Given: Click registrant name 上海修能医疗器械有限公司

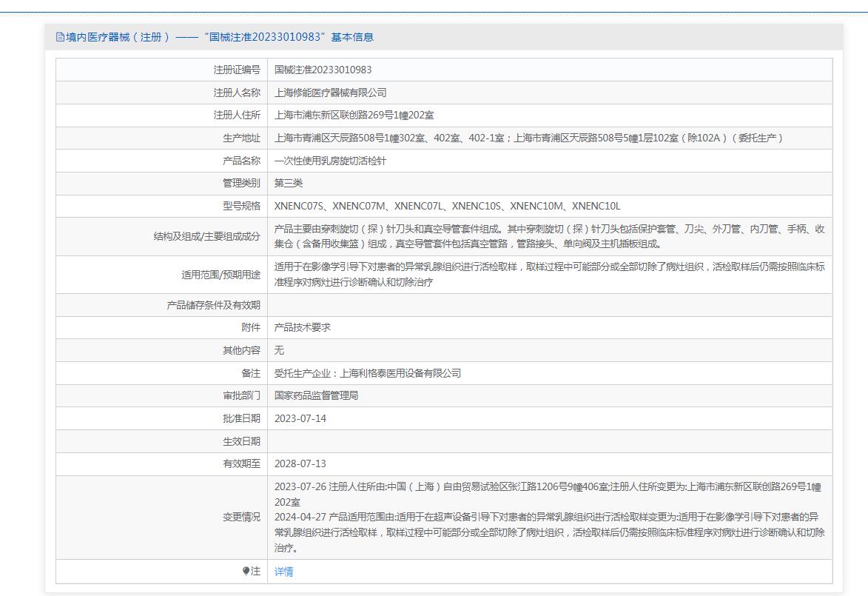Looking at the screenshot, I should (x=330, y=93).
